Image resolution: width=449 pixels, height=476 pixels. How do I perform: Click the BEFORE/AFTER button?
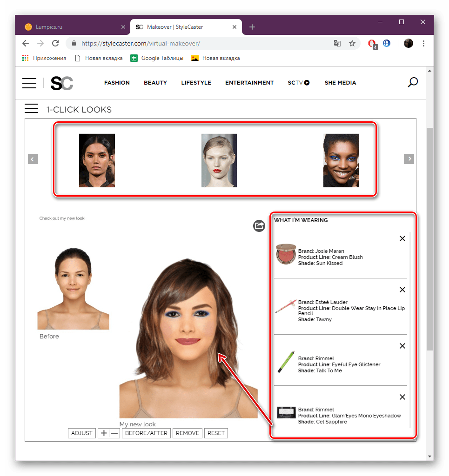coord(146,433)
